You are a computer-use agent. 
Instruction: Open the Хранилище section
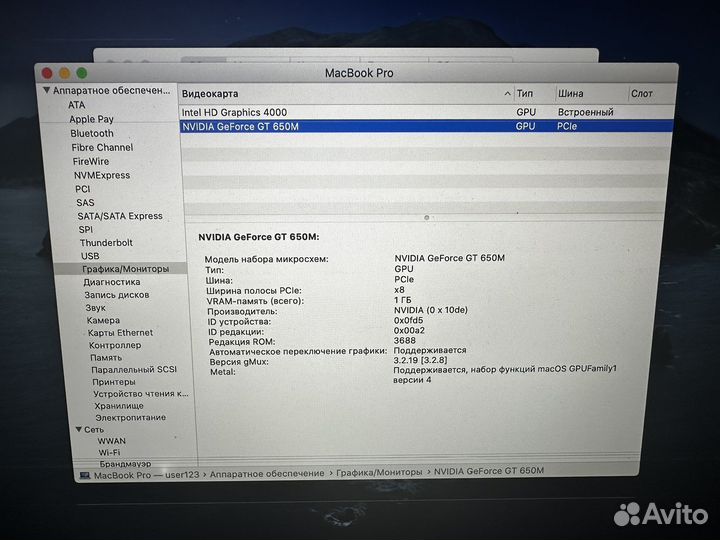(119, 405)
